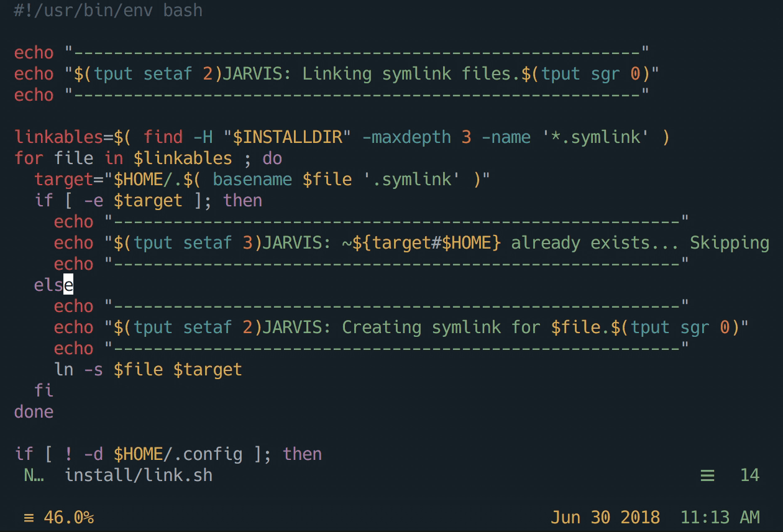Viewport: 783px width, 532px height.
Task: Click the 'N…' mode indicator in statusline
Action: click(x=34, y=475)
